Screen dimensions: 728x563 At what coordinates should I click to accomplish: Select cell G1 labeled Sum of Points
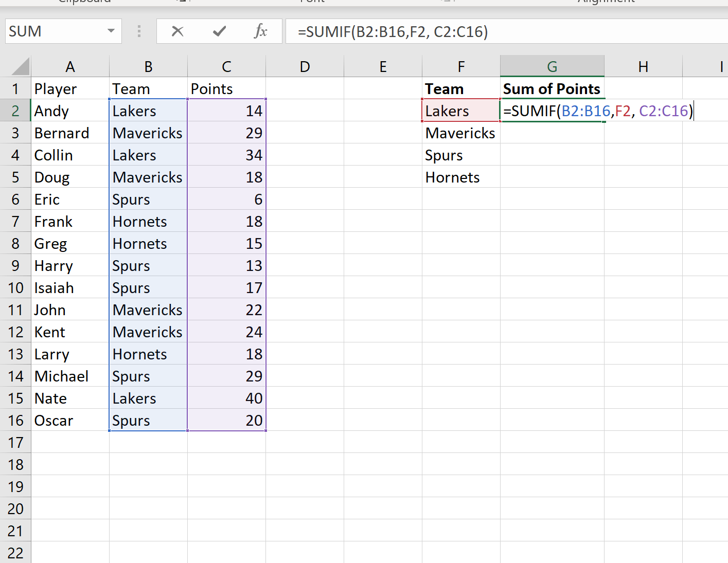[552, 88]
